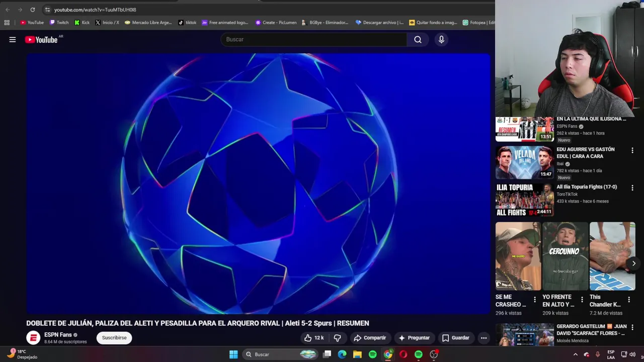
Task: Open options for the YO FRENTE EN ALTO short
Action: coord(582,300)
